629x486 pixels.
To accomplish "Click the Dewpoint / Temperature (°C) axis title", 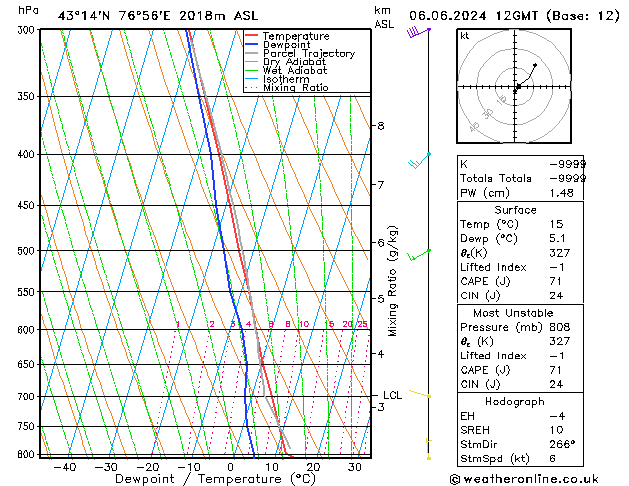I will [x=215, y=479].
